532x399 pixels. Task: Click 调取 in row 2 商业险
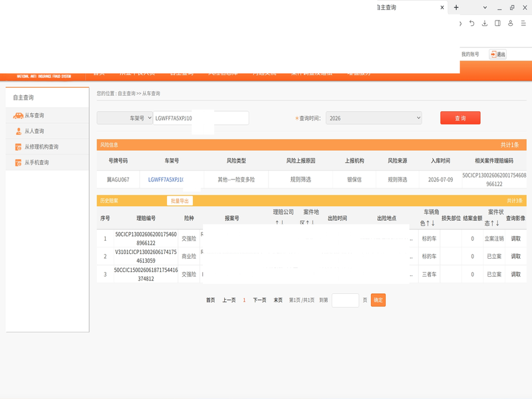coord(516,257)
